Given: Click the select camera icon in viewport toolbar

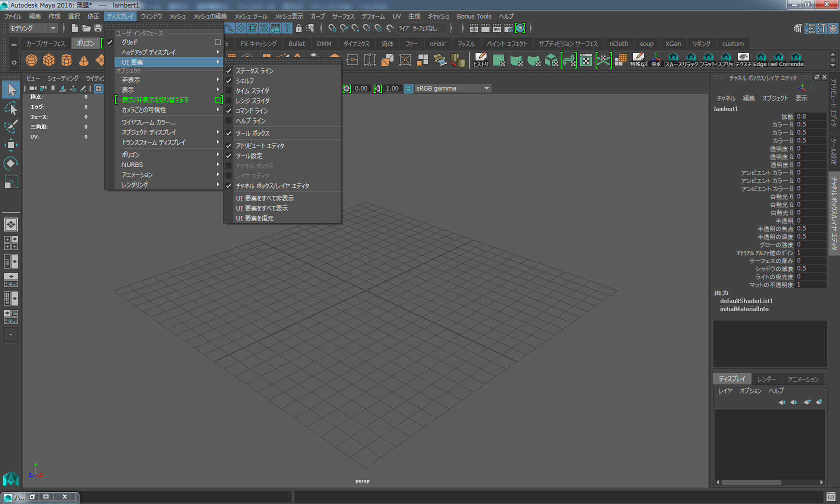Looking at the screenshot, I should (x=32, y=88).
